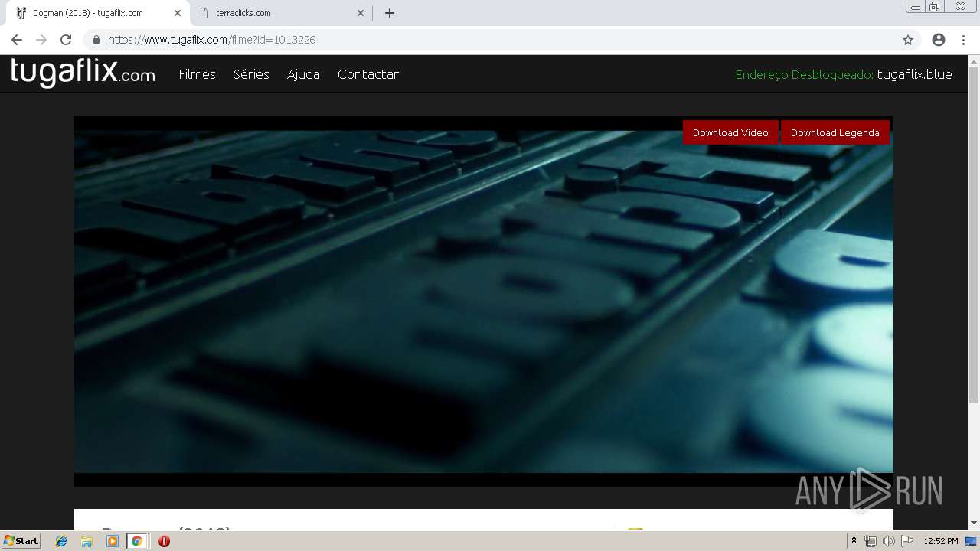Show hidden system tray icons
Screen dimensions: 980x551
(x=854, y=541)
